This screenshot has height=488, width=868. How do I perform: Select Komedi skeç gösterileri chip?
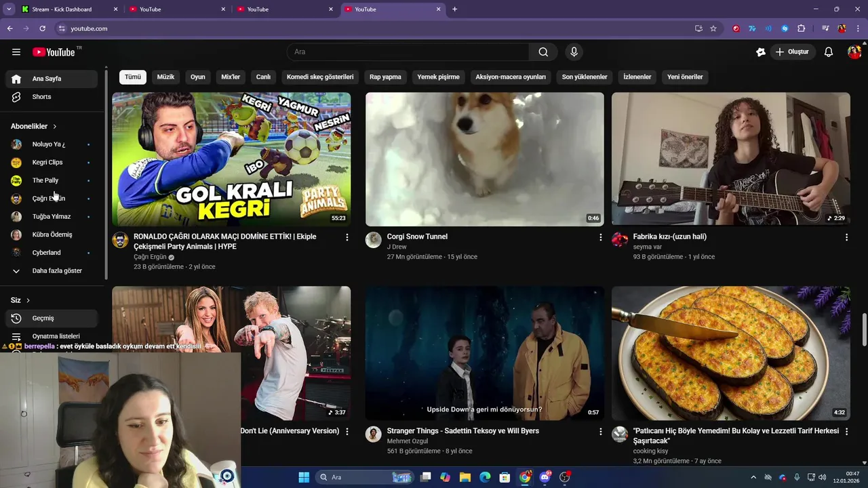pyautogui.click(x=320, y=77)
